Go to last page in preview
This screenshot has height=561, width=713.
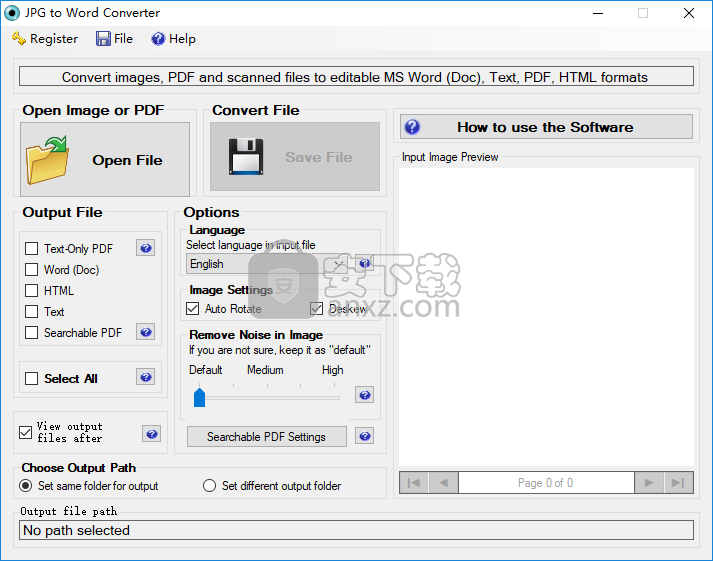678,482
